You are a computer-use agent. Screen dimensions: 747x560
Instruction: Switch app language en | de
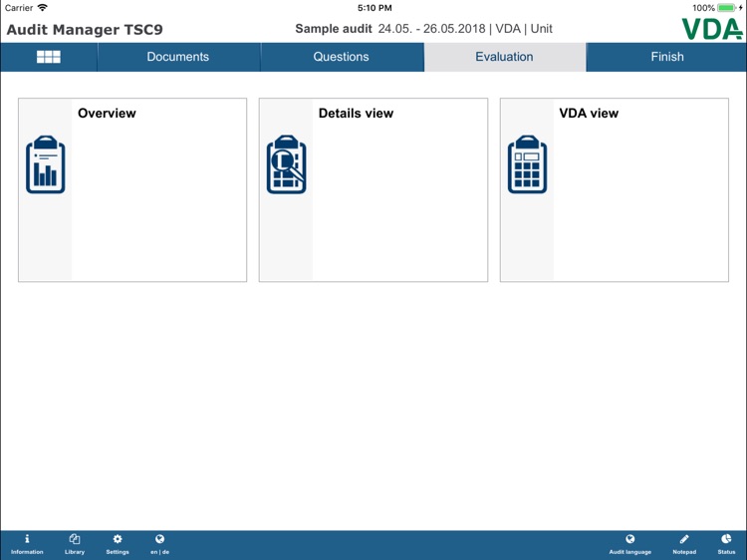tap(159, 544)
